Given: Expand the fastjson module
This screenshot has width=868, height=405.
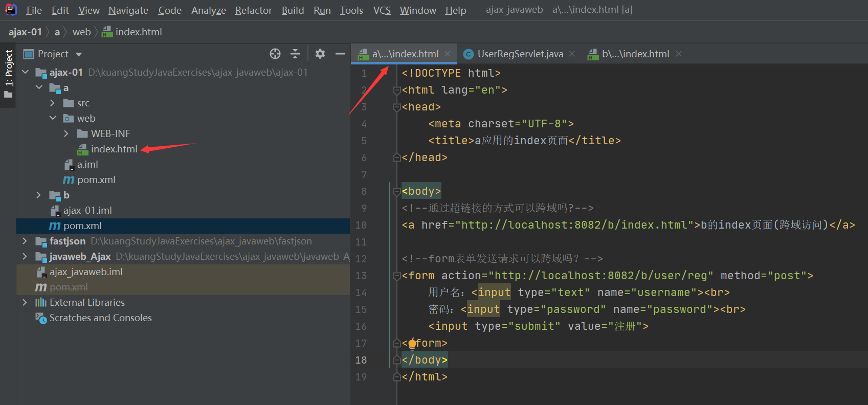Looking at the screenshot, I should pyautogui.click(x=25, y=241).
